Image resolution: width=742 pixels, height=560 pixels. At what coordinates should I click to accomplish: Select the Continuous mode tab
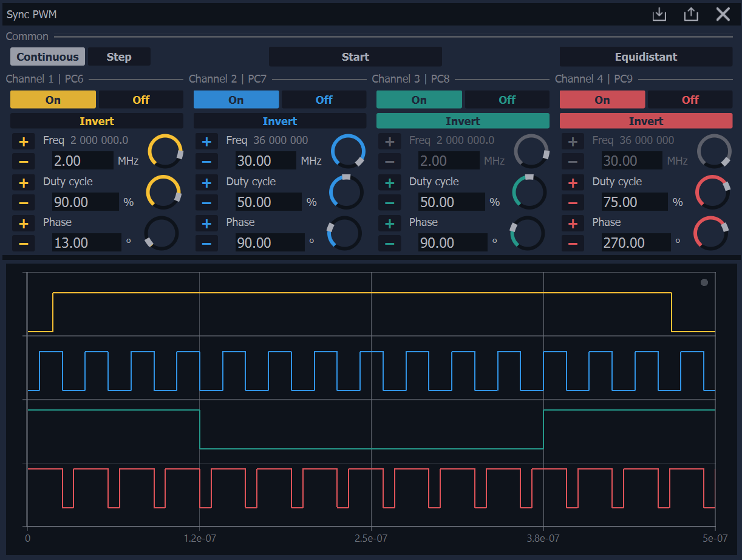pyautogui.click(x=47, y=57)
